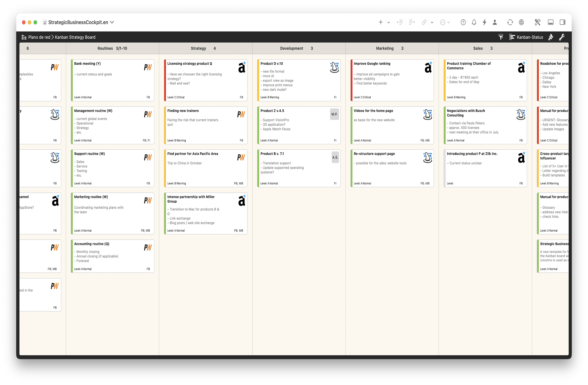The height and width of the screenshot is (385, 588).
Task: Click the Strategy column header
Action: [x=198, y=48]
